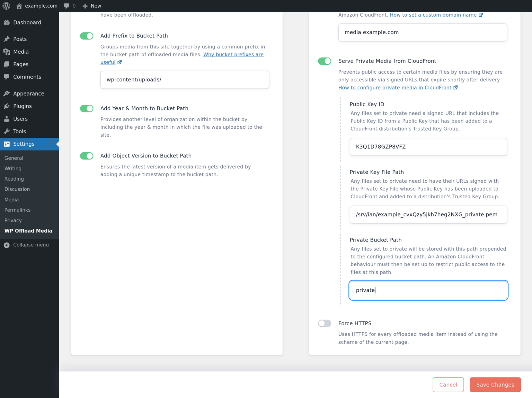Click inside the Private Bucket Path field

(428, 290)
